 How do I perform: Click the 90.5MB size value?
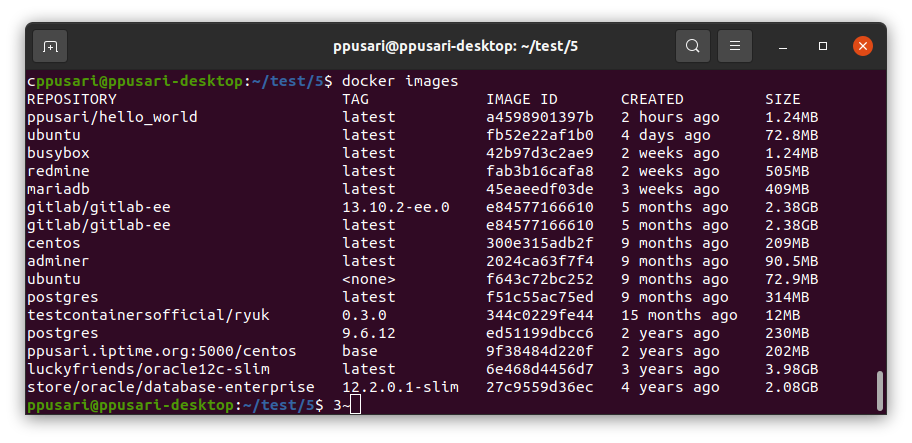792,261
